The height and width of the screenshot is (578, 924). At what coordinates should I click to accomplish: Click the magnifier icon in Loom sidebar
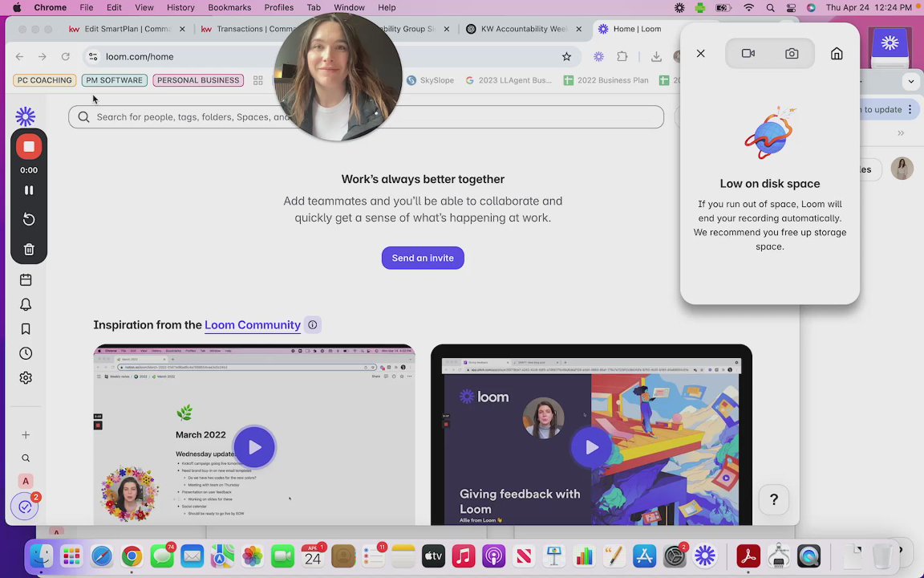click(x=26, y=458)
